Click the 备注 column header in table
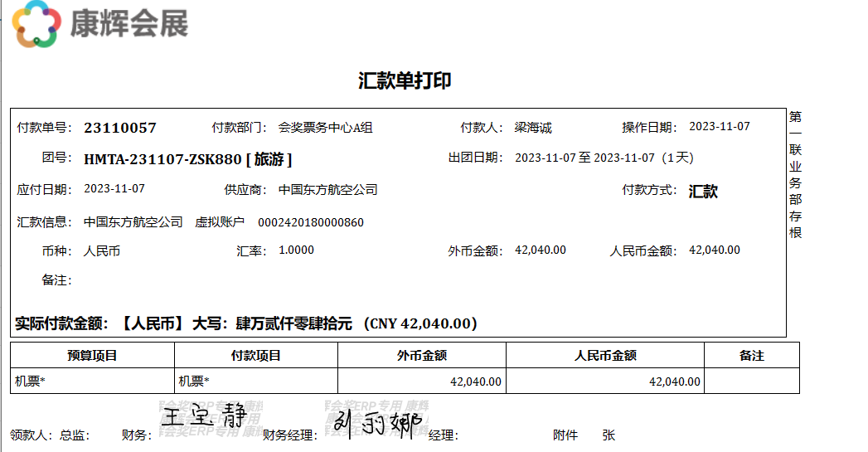This screenshot has width=868, height=452. coord(751,356)
